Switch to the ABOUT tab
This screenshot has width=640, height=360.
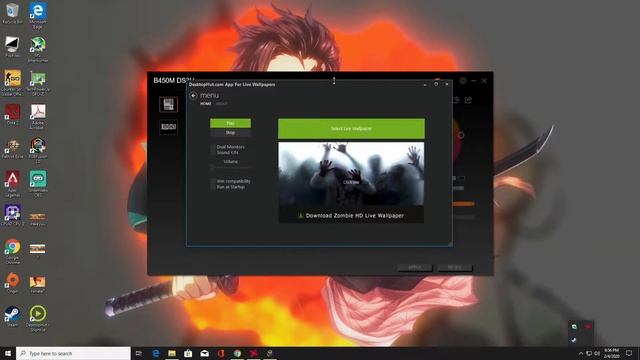click(x=222, y=104)
